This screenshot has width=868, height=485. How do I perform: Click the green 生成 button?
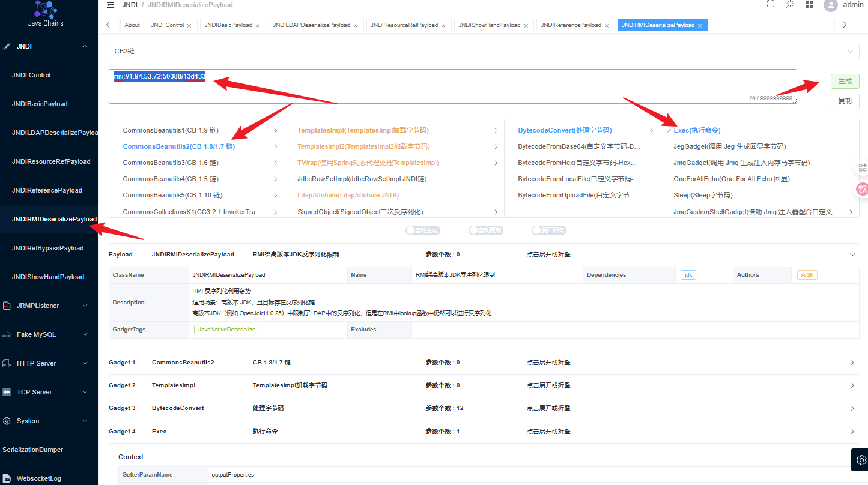(x=845, y=81)
